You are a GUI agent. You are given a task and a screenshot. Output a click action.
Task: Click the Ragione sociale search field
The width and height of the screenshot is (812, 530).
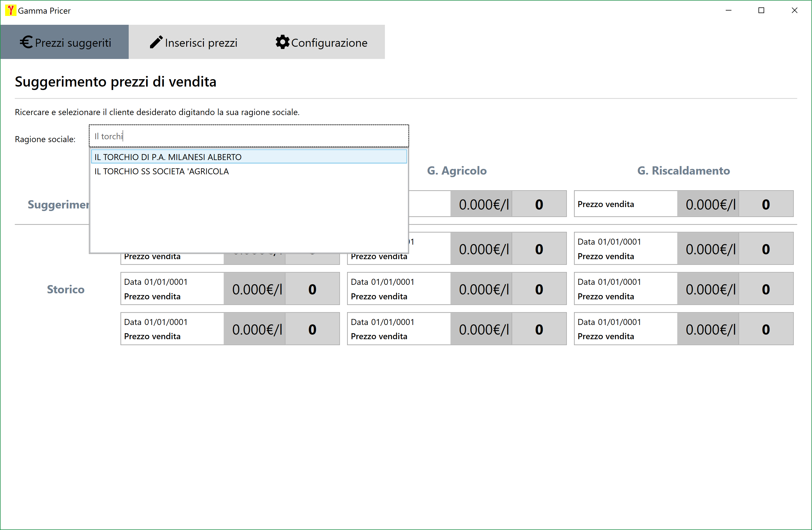coord(249,136)
